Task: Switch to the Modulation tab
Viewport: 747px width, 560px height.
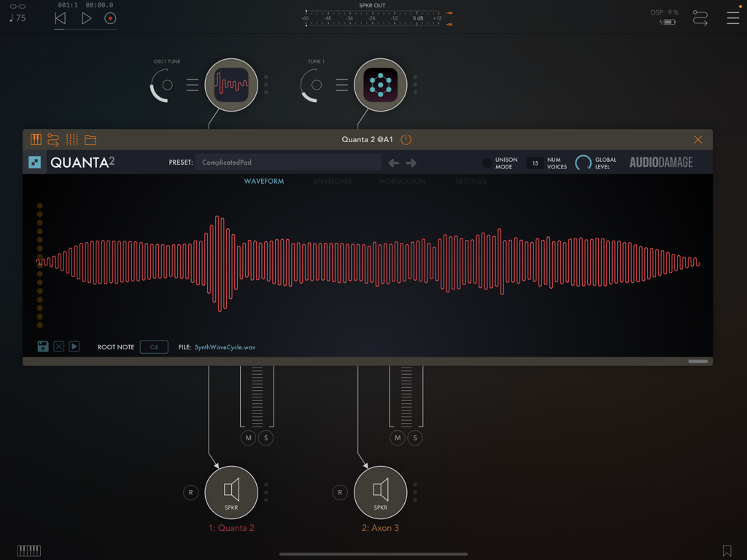Action: (403, 181)
